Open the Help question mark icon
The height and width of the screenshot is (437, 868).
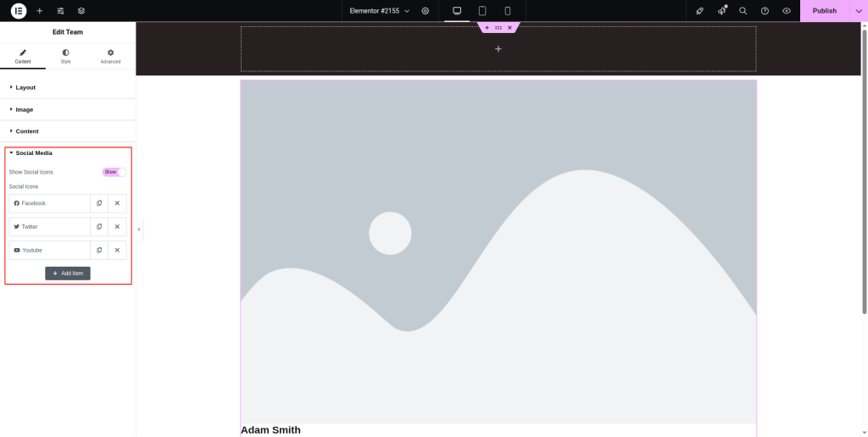coord(765,10)
